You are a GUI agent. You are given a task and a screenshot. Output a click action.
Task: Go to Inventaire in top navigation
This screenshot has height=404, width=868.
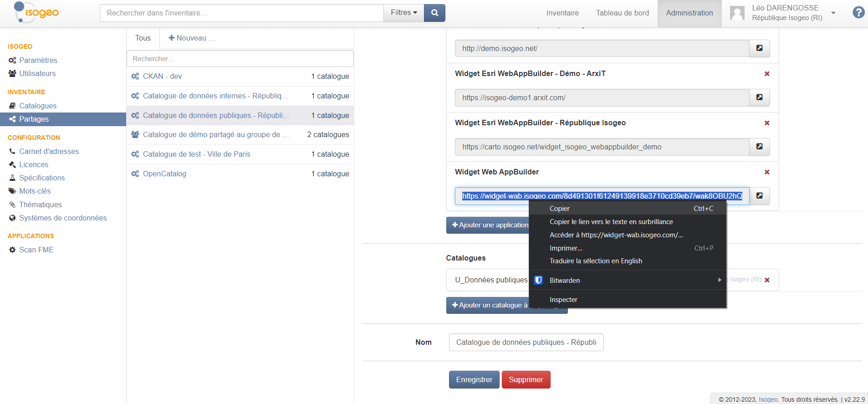562,13
